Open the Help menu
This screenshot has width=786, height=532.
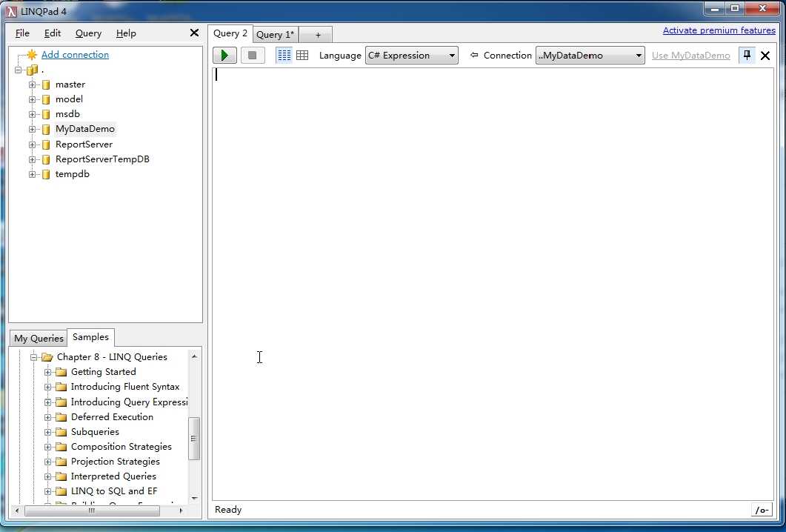[126, 33]
